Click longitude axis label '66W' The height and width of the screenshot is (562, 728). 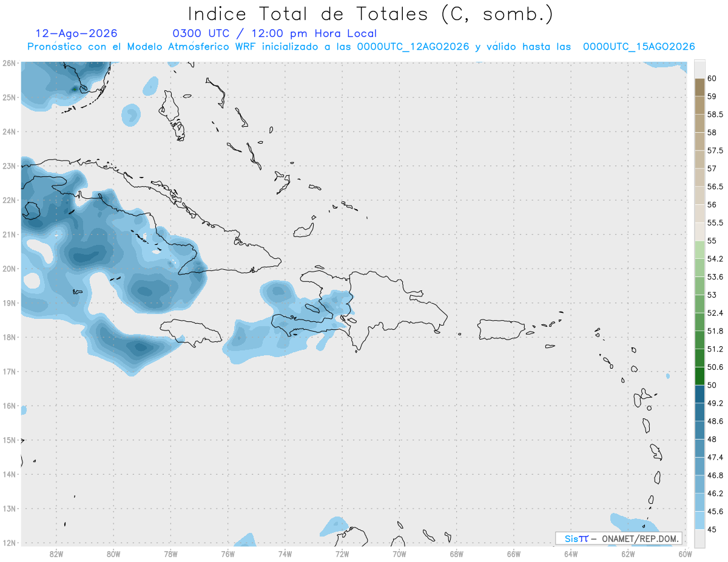514,554
